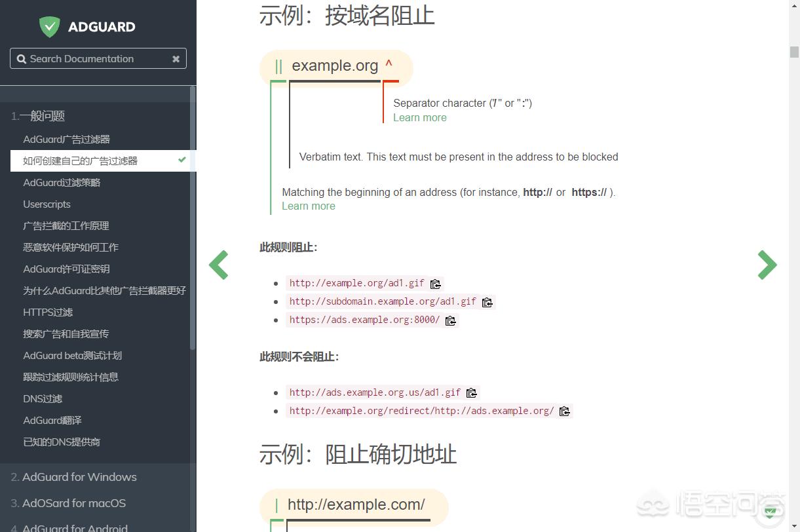The image size is (800, 532).
Task: Click the page vertical scrollbar thumb
Action: coord(794,52)
